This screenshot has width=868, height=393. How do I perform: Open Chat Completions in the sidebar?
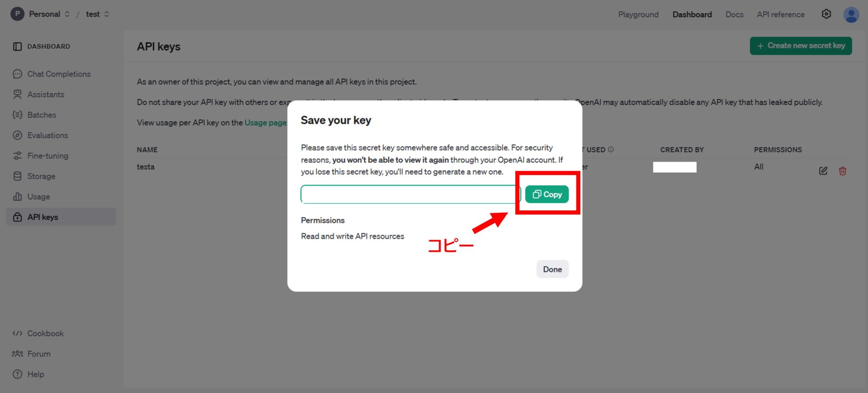click(x=59, y=74)
